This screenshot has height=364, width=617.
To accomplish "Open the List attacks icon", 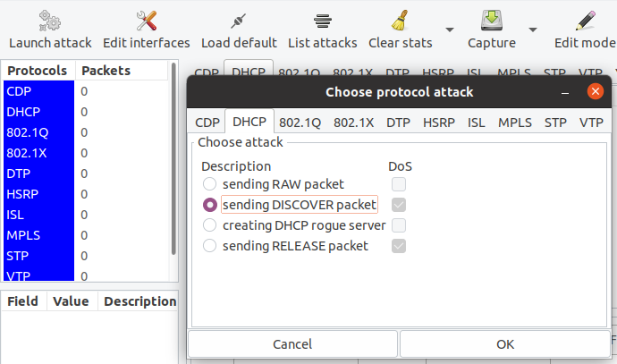I will pyautogui.click(x=323, y=21).
